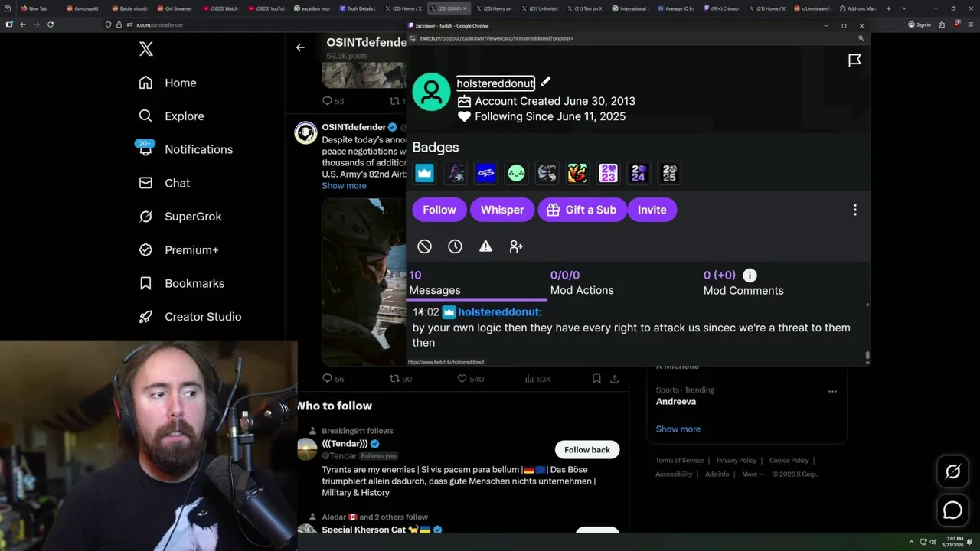Click the Invite button
980x551 pixels.
click(652, 210)
